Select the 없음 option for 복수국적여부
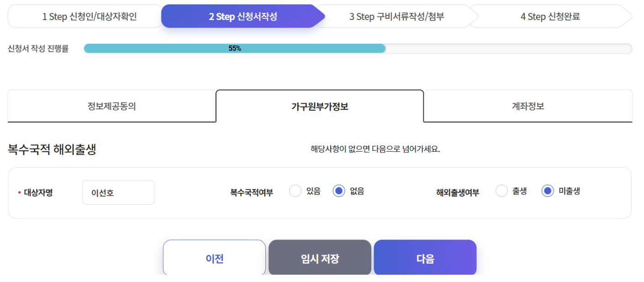Viewport: 644px width, 282px height. pos(339,191)
